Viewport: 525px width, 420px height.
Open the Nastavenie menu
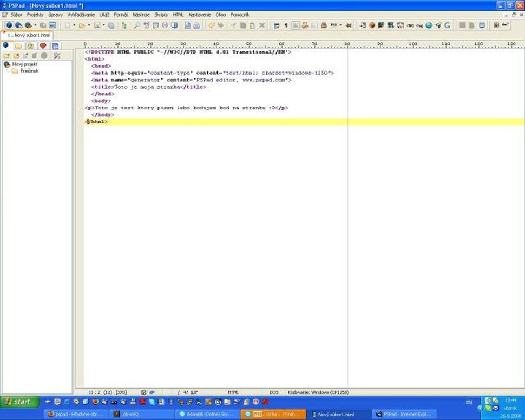pos(200,15)
